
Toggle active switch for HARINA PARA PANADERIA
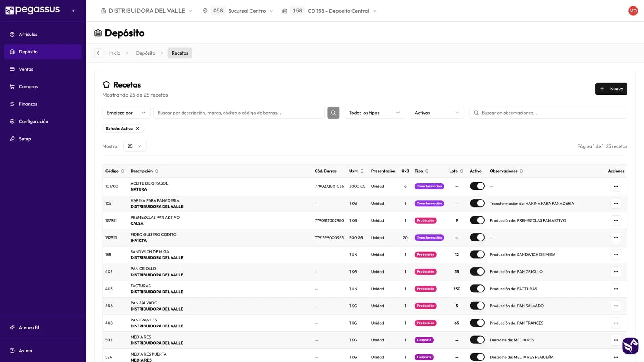(477, 204)
